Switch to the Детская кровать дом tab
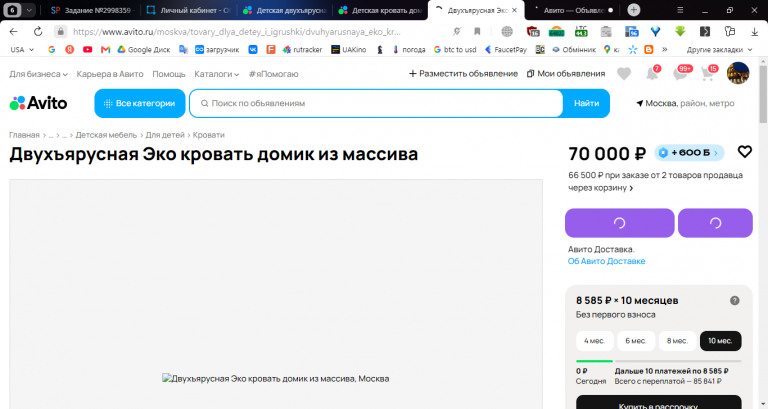The height and width of the screenshot is (409, 768). pyautogui.click(x=381, y=10)
